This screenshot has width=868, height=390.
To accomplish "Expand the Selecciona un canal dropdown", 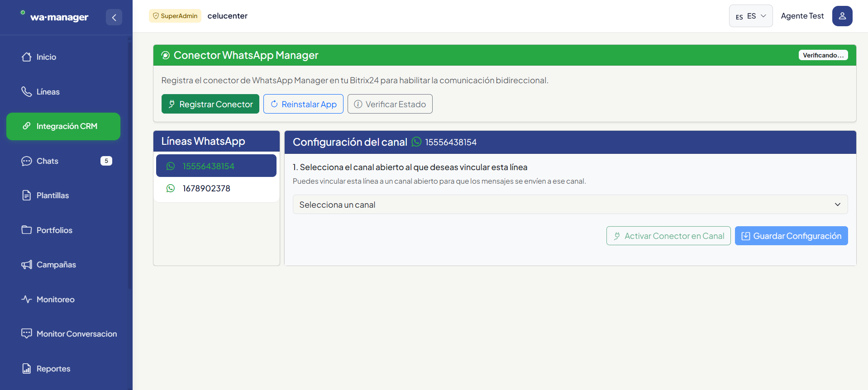I will (570, 205).
